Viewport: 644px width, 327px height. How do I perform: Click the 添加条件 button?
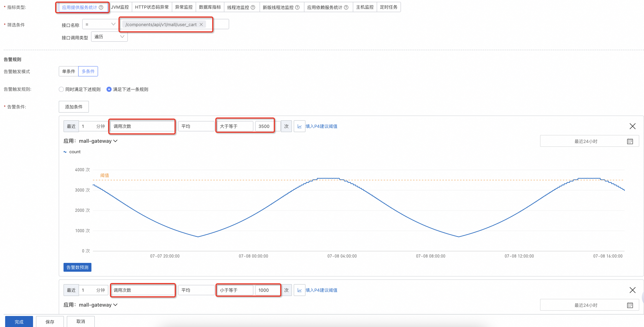pyautogui.click(x=74, y=107)
